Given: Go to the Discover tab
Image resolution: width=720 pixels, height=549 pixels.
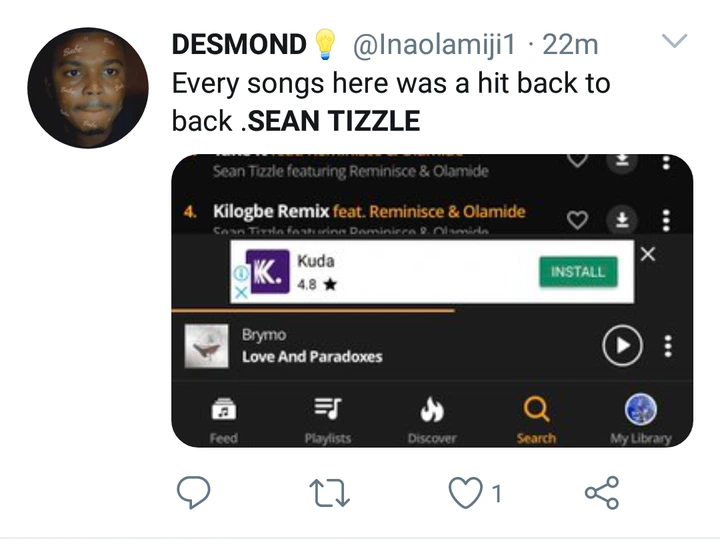Looking at the screenshot, I should coord(432,418).
